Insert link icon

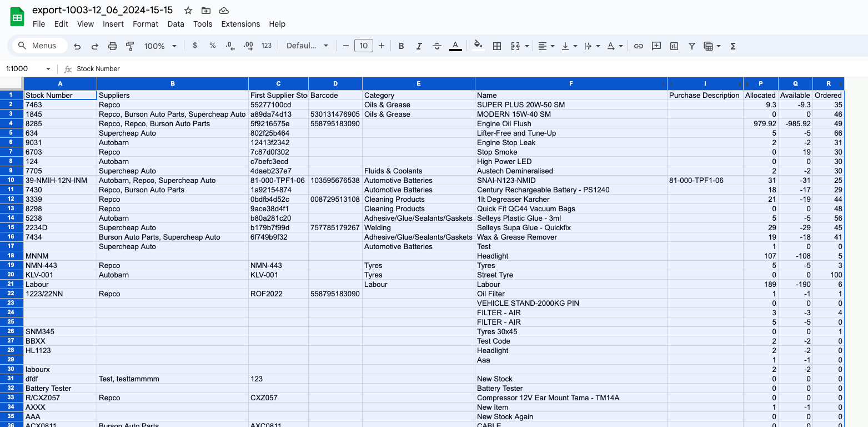click(639, 46)
